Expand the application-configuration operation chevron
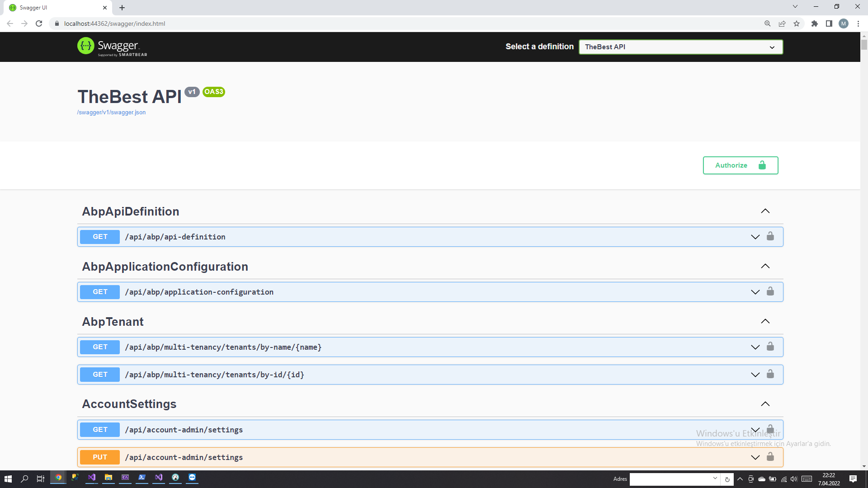This screenshot has height=488, width=868. (x=755, y=292)
